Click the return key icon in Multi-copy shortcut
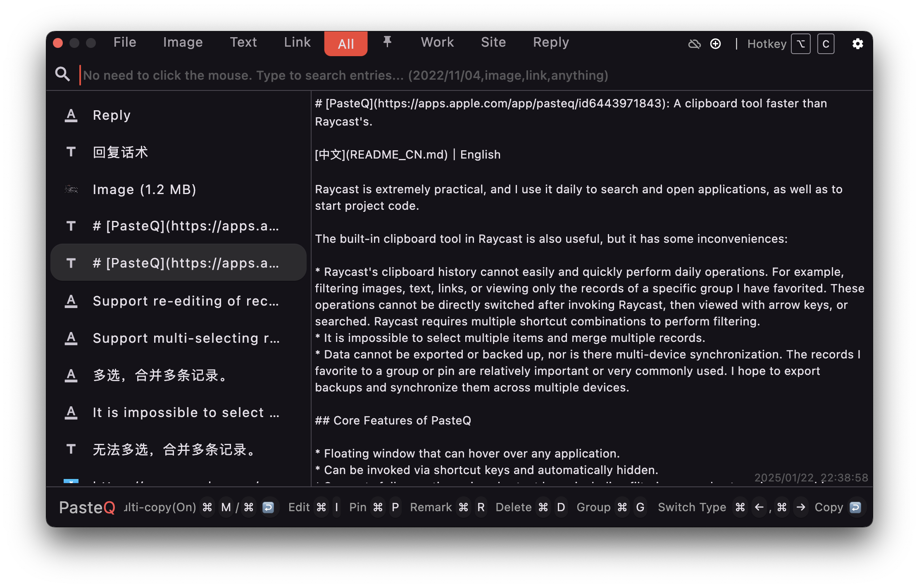Image resolution: width=919 pixels, height=588 pixels. click(268, 507)
